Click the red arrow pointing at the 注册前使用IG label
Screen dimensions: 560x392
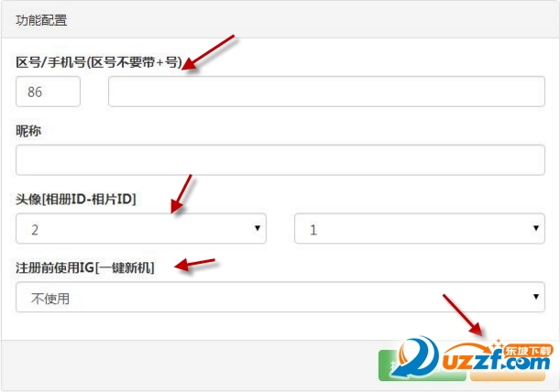195,265
